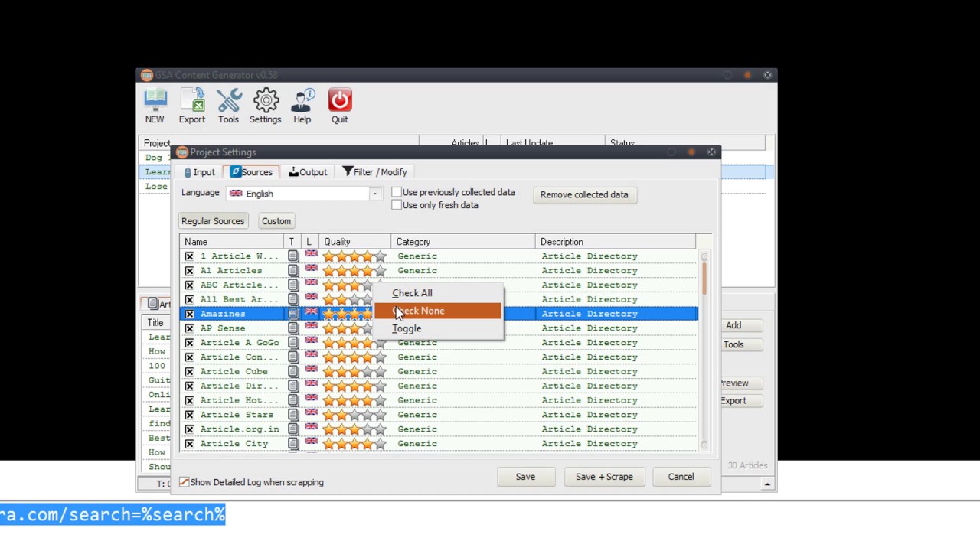
Task: Click document type icon in Article Dir... row
Action: coord(293,386)
